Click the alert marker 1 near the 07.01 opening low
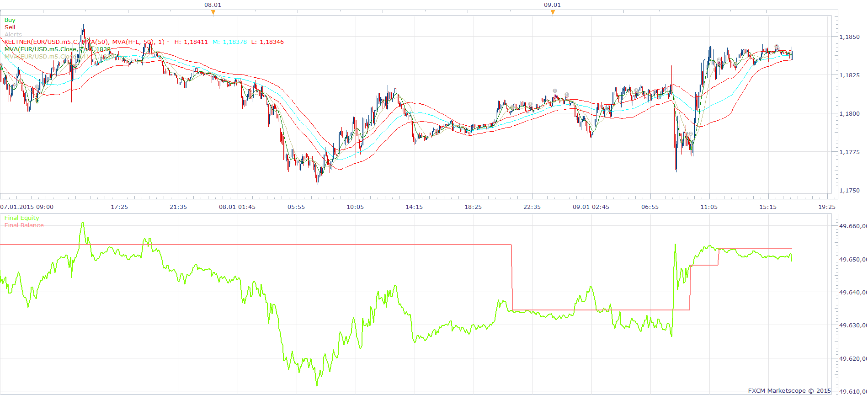Screen dimensions: 868x395 [37, 87]
